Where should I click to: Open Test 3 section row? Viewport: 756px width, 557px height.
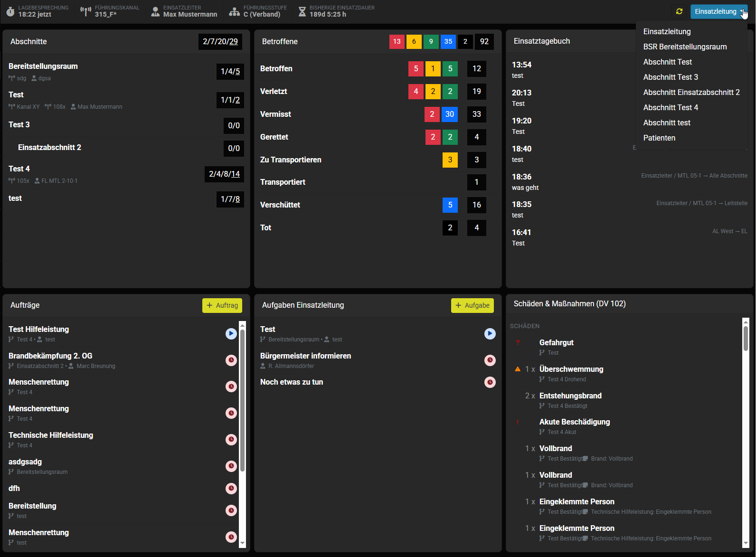coord(126,125)
